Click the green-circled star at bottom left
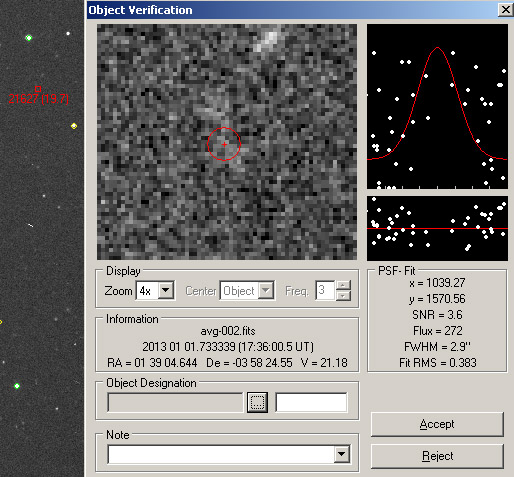 click(17, 386)
